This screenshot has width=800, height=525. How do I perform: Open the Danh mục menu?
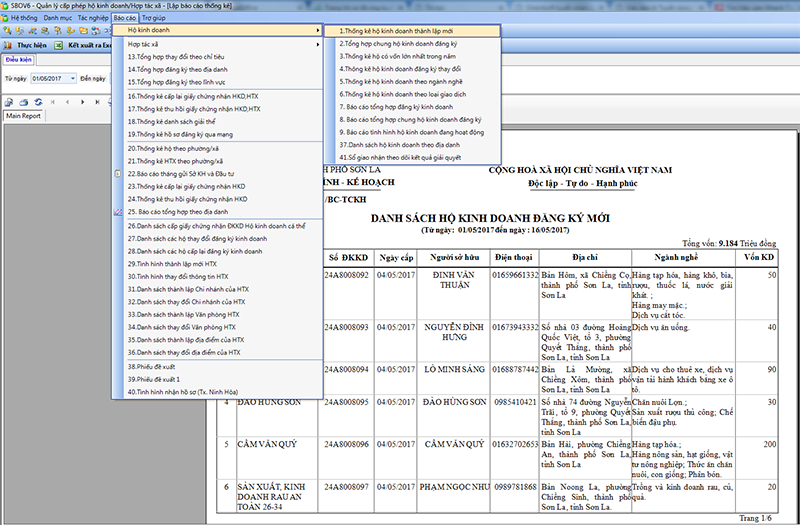pos(58,18)
